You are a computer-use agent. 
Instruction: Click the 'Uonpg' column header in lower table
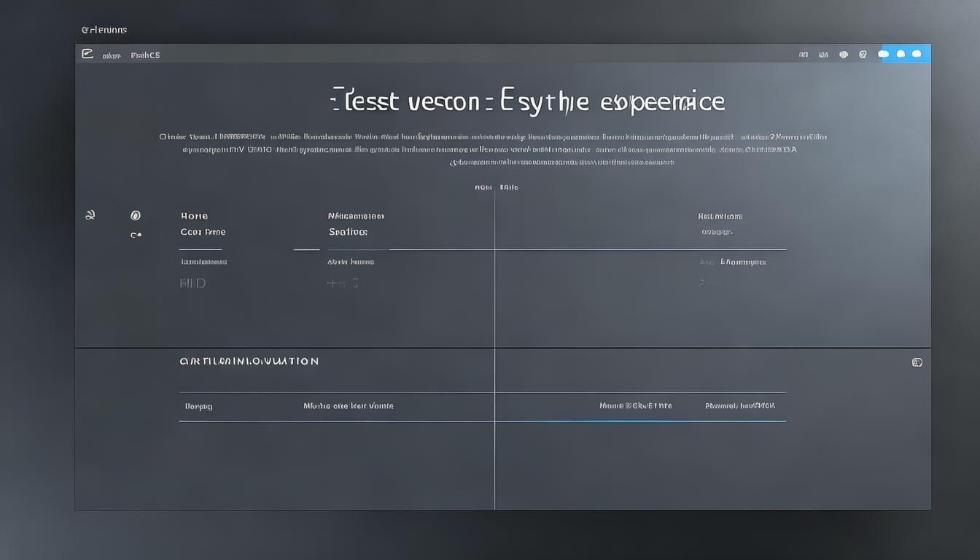(x=198, y=406)
